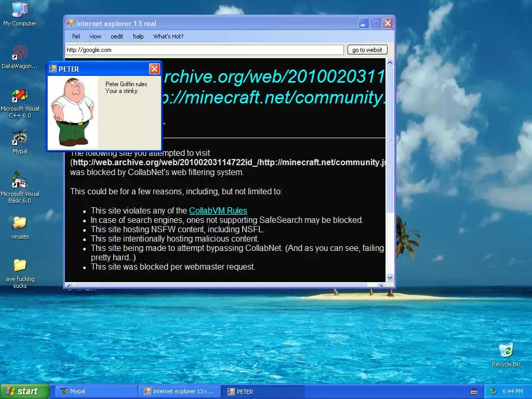The image size is (532, 399).
Task: Open the viruses folder on desktop
Action: (x=20, y=228)
